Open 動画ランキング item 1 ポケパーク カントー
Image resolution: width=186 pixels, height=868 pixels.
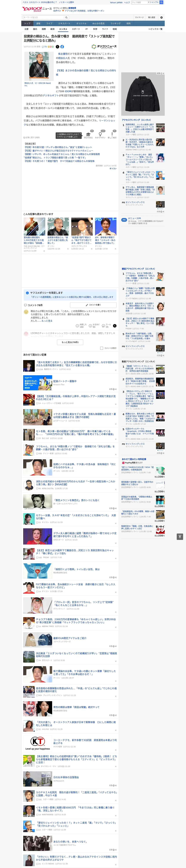click(x=140, y=368)
